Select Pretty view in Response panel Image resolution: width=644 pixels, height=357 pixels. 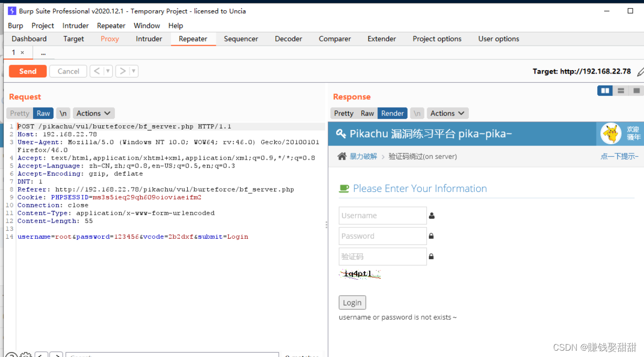tap(343, 113)
